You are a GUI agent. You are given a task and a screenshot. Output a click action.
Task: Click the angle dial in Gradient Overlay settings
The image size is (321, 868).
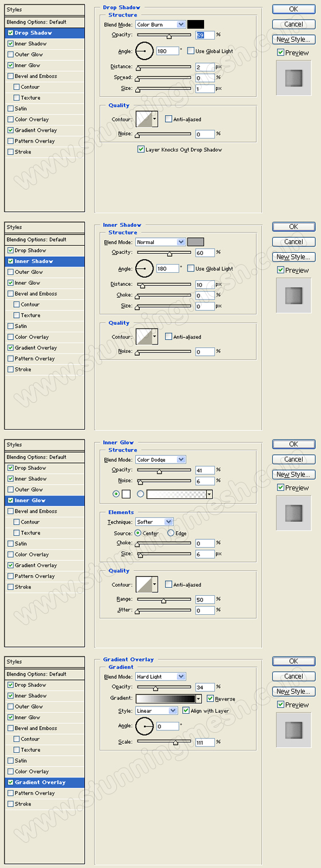click(x=144, y=726)
